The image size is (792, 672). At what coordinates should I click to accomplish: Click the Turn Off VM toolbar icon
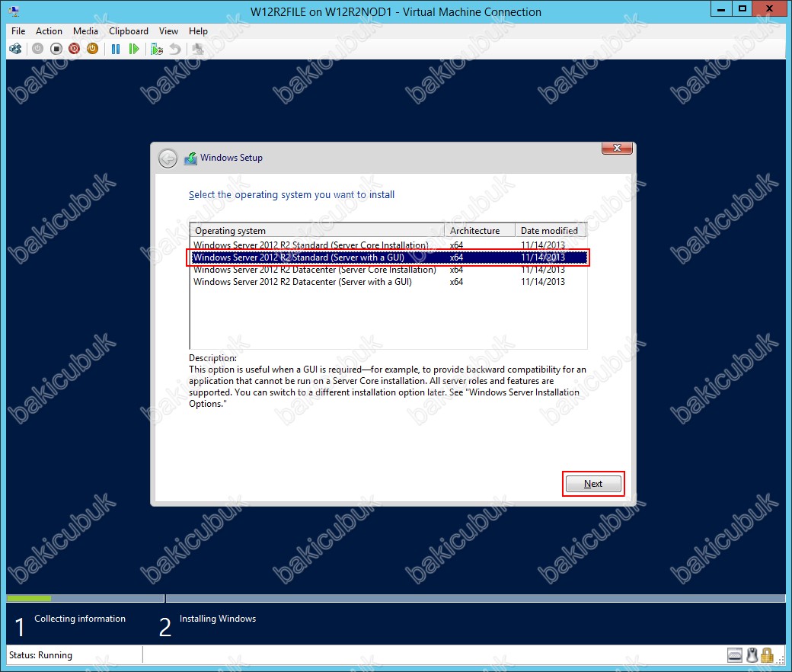point(56,49)
